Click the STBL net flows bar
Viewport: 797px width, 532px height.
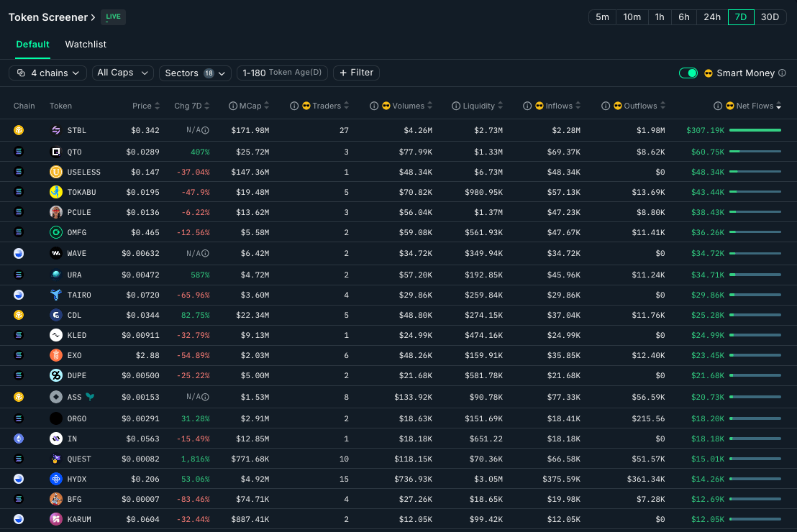click(x=755, y=131)
